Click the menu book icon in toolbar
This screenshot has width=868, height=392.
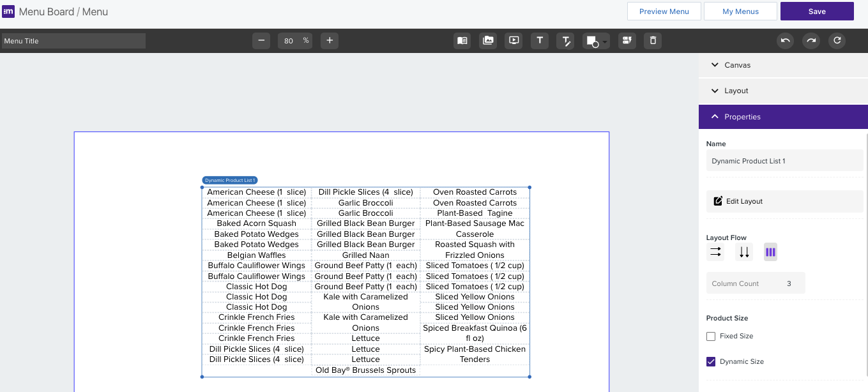[462, 41]
